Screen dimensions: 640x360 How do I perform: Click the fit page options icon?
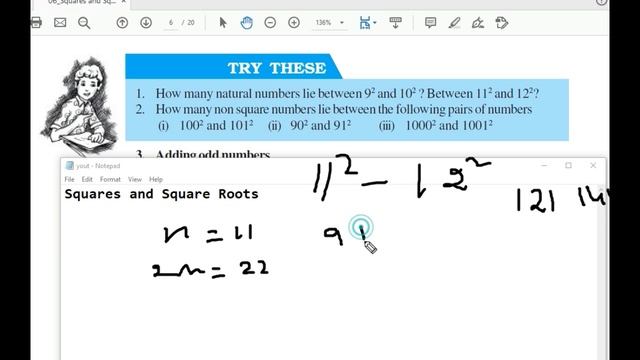click(367, 23)
